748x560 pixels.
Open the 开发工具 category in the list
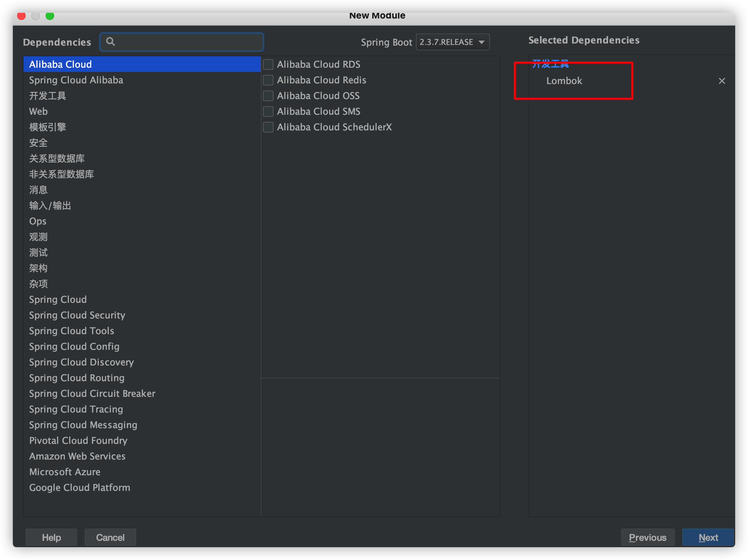[x=142, y=95]
